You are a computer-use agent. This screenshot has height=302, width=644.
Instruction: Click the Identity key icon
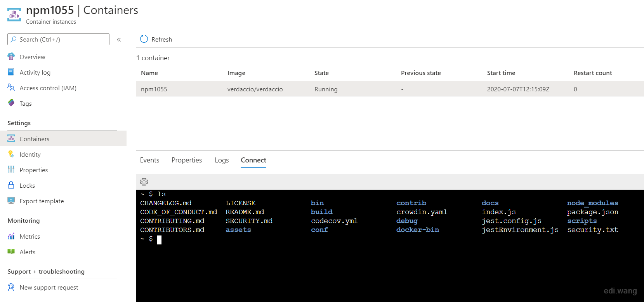tap(11, 154)
